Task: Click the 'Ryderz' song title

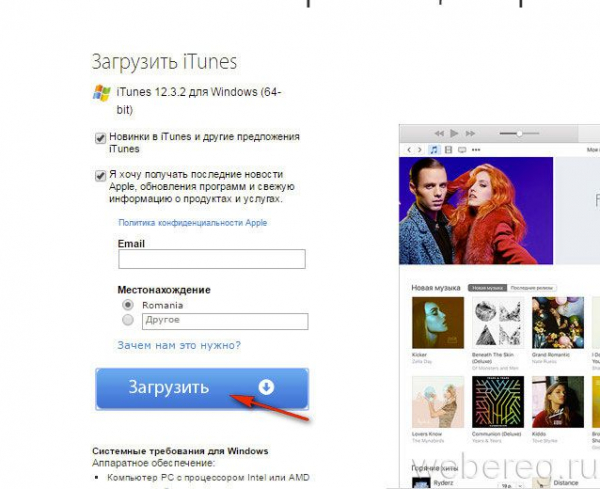Action: 443,482
